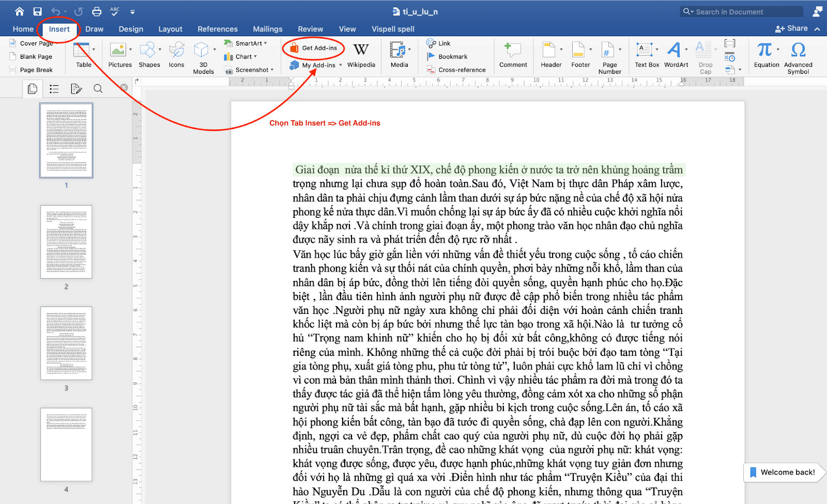Viewport: 827px width, 504px height.
Task: Insert a Text Box
Action: pos(647,55)
